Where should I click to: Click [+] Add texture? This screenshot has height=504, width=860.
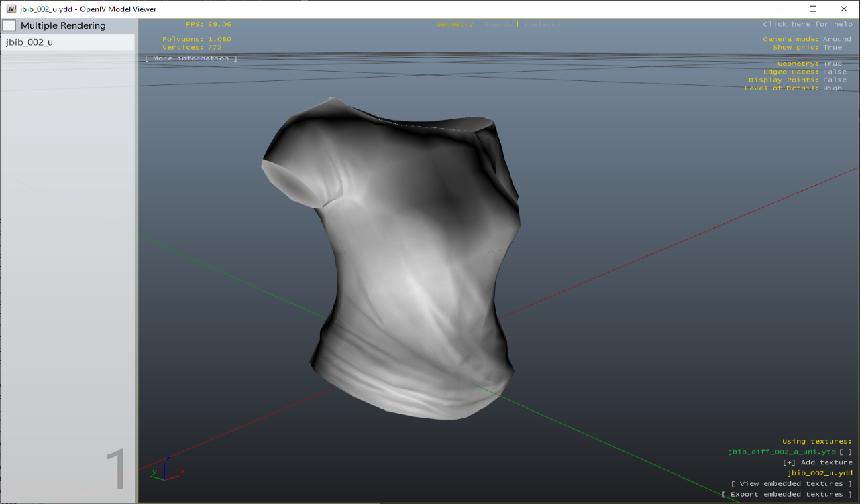click(818, 462)
